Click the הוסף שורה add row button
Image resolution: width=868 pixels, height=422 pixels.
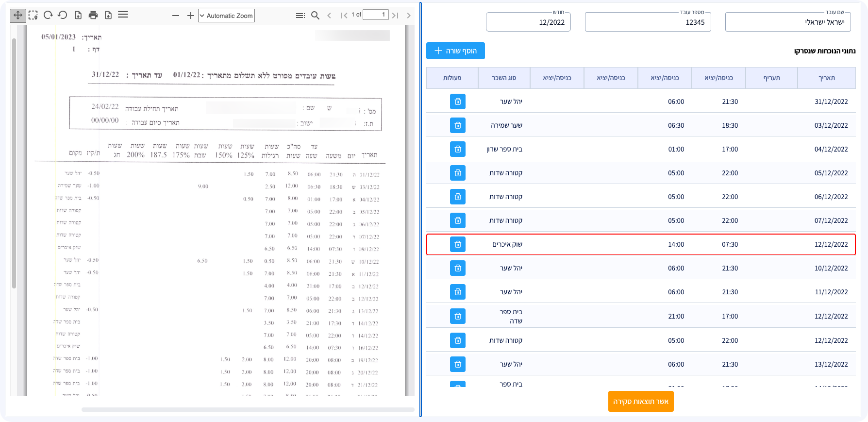pyautogui.click(x=455, y=51)
